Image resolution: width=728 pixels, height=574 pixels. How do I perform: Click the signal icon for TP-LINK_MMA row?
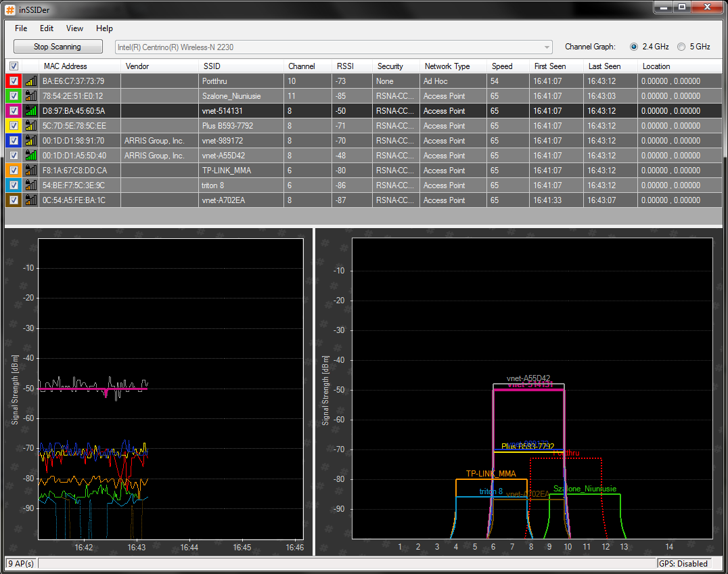30,171
